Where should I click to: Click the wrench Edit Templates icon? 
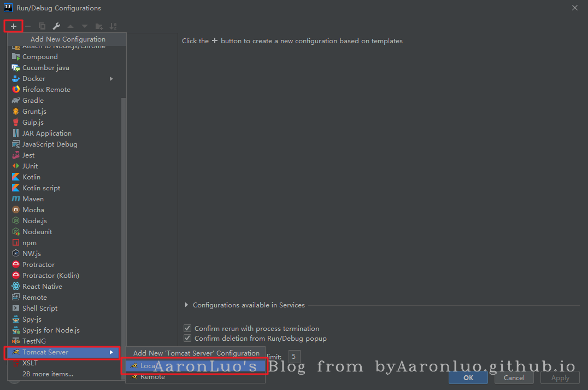[x=56, y=26]
